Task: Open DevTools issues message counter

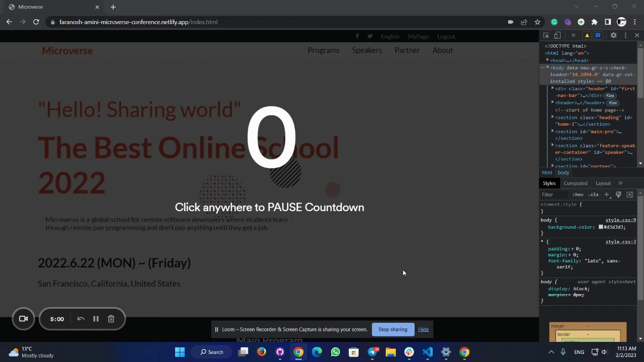Action: pyautogui.click(x=598, y=36)
